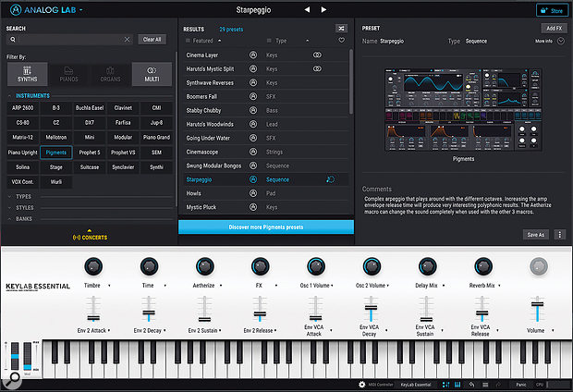This screenshot has width=573, height=392.
Task: Click the Add FX button
Action: coord(554,28)
